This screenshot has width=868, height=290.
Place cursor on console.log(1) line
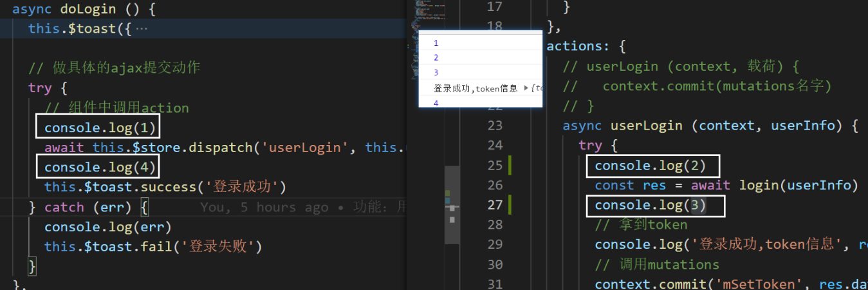click(100, 128)
